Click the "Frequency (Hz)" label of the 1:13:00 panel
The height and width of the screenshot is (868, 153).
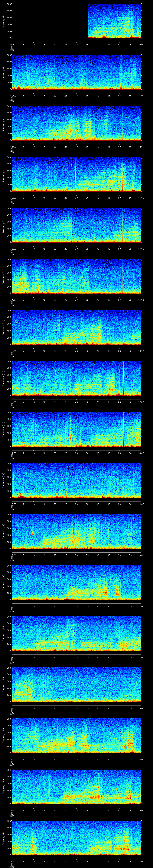coord(3,225)
